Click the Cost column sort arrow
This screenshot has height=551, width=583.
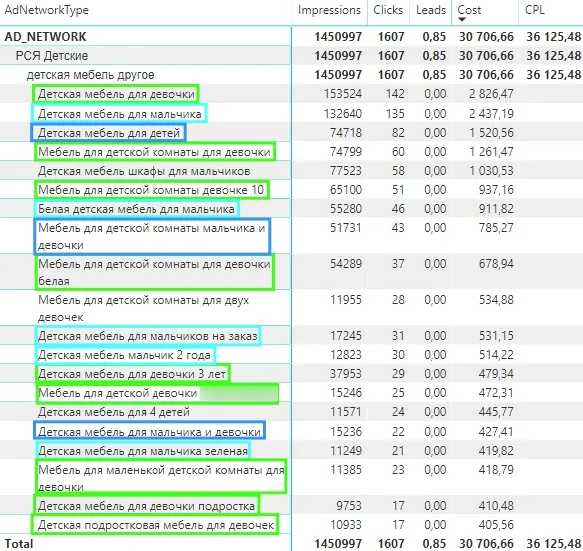pyautogui.click(x=462, y=19)
